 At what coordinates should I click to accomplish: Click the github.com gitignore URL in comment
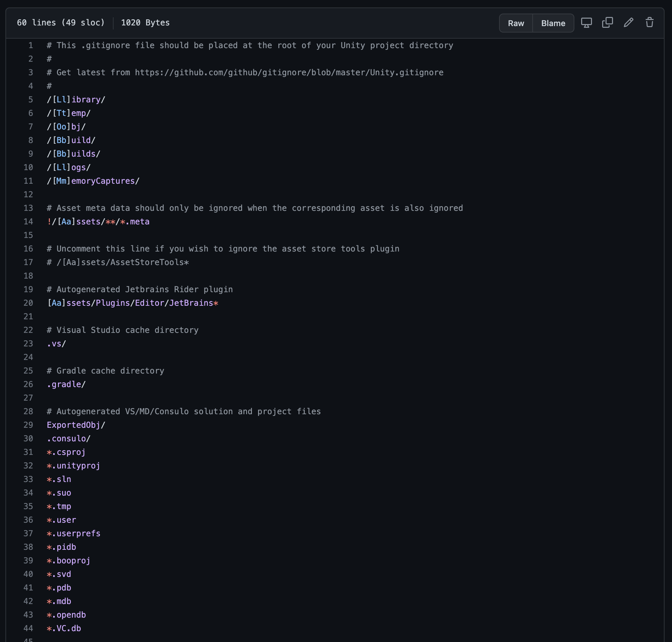click(x=289, y=73)
